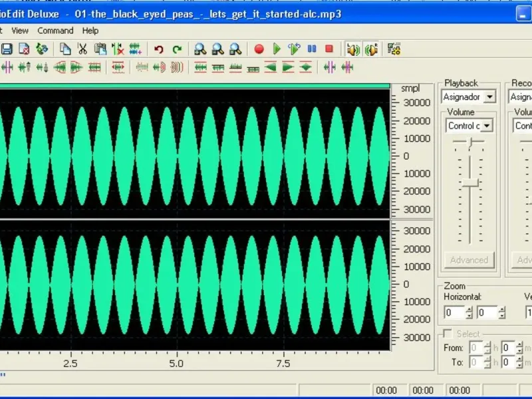532x399 pixels.
Task: Open the Help menu
Action: 90,31
